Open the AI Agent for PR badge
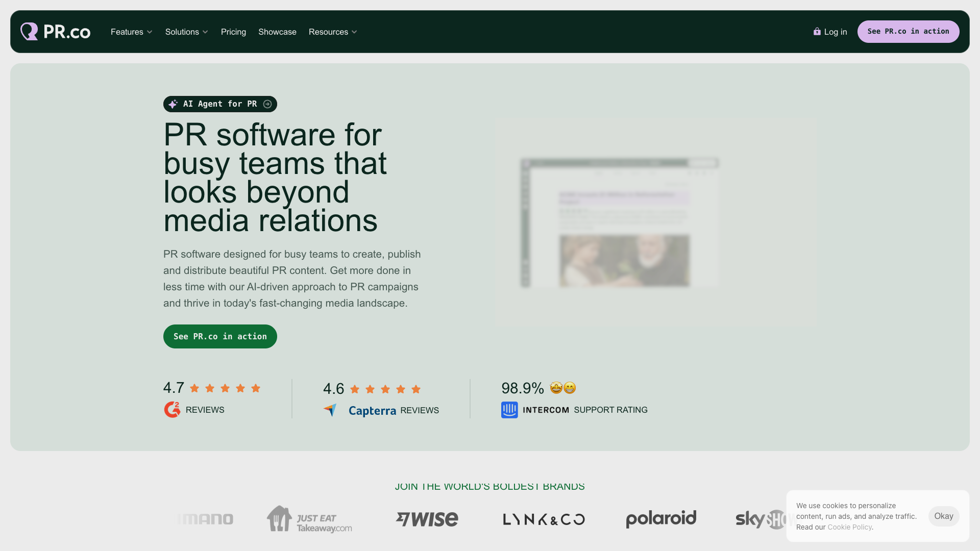Screen dimensions: 980x551 pyautogui.click(x=220, y=104)
